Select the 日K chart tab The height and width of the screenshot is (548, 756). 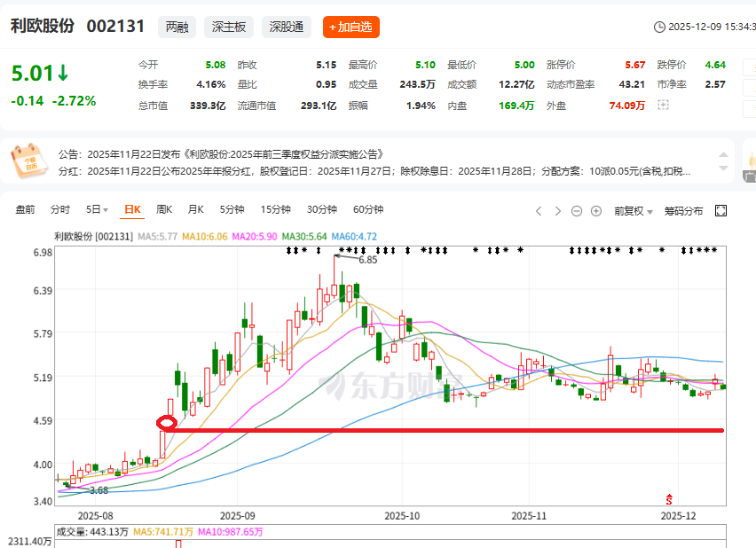(132, 209)
